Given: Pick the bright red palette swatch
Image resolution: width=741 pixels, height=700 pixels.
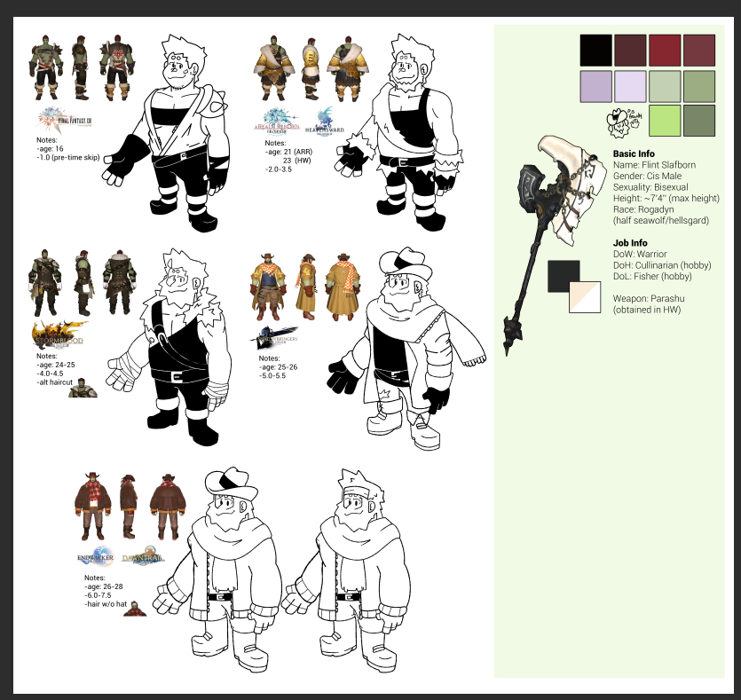Looking at the screenshot, I should point(665,50).
